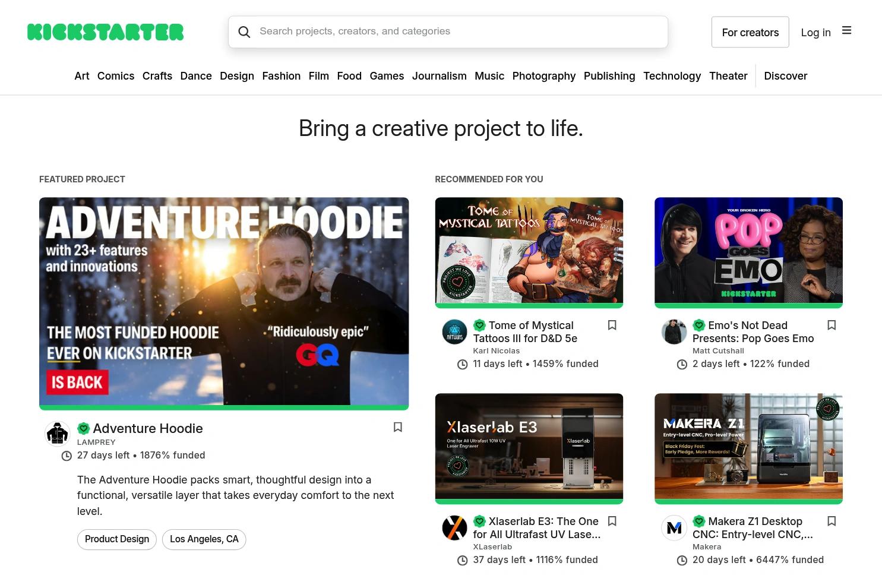Select the Product Design tag
This screenshot has height=588, width=882.
point(117,539)
